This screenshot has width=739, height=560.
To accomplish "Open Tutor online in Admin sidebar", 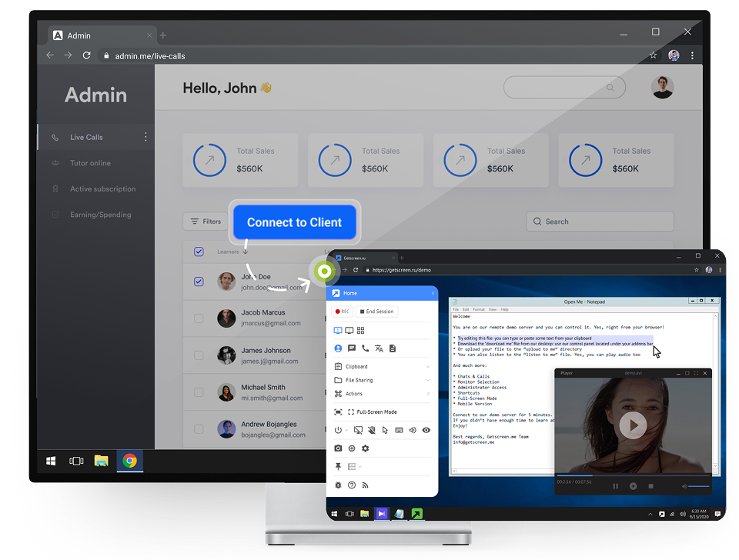I will pos(95,163).
